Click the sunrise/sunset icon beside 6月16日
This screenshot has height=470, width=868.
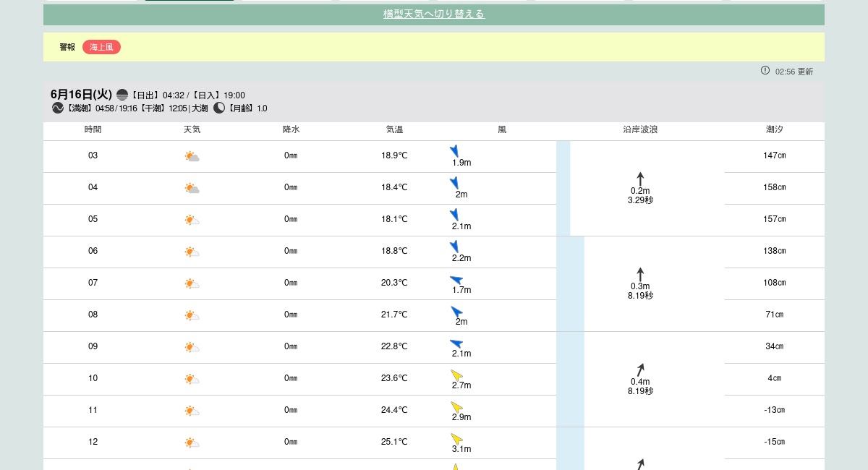point(122,95)
